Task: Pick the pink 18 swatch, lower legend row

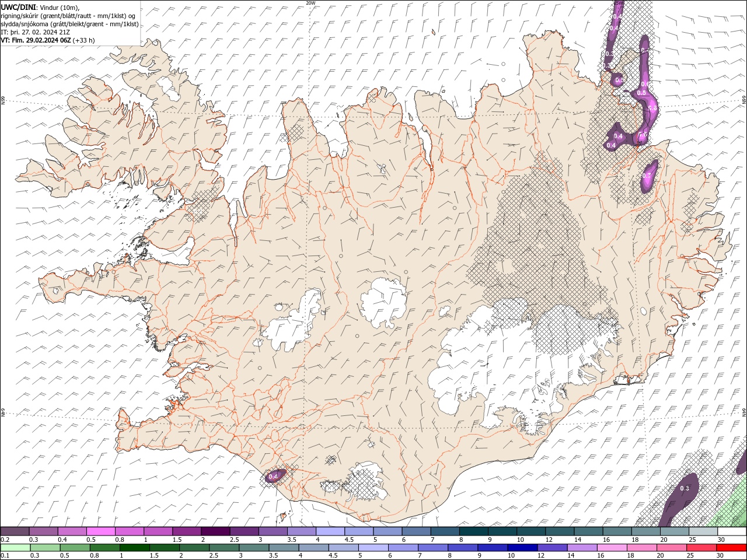Action: pos(641,548)
